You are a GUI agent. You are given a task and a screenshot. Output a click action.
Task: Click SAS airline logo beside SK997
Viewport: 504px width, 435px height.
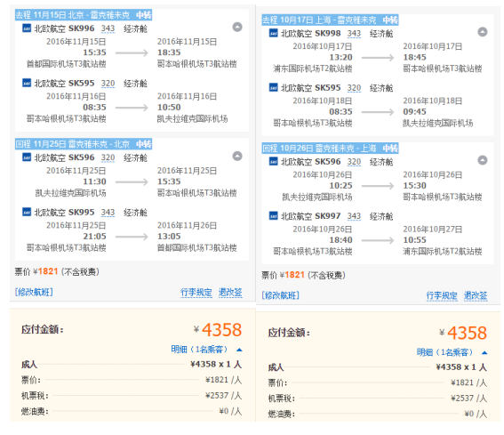tap(273, 216)
